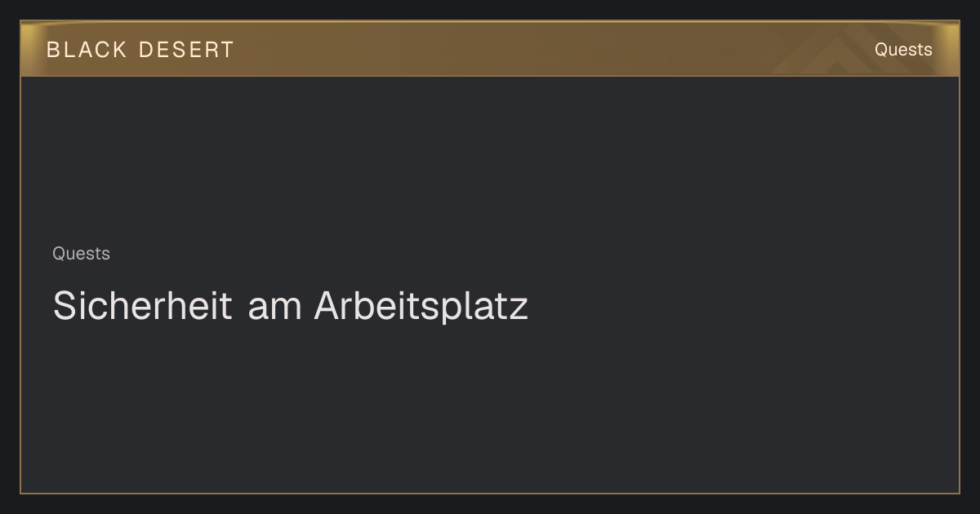Click the word Arbeitsplatz in the title

[421, 306]
